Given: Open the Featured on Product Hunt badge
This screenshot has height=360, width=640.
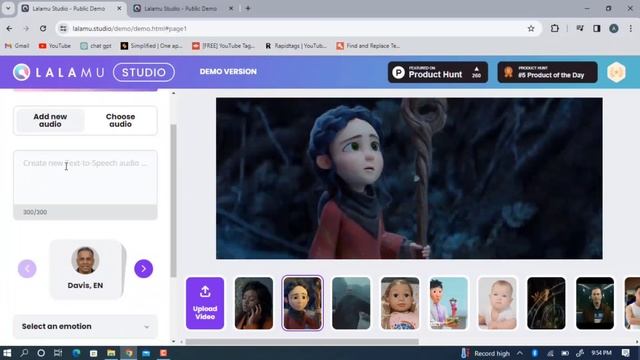Looking at the screenshot, I should [x=438, y=72].
